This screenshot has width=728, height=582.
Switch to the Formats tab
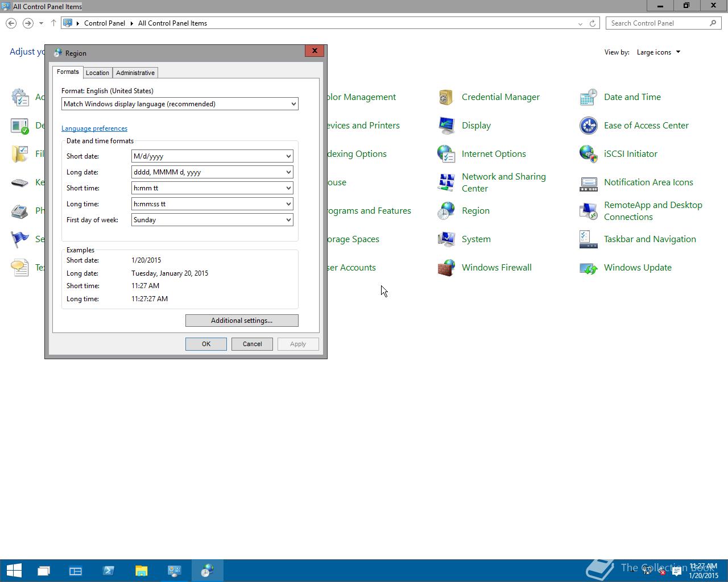coord(68,72)
